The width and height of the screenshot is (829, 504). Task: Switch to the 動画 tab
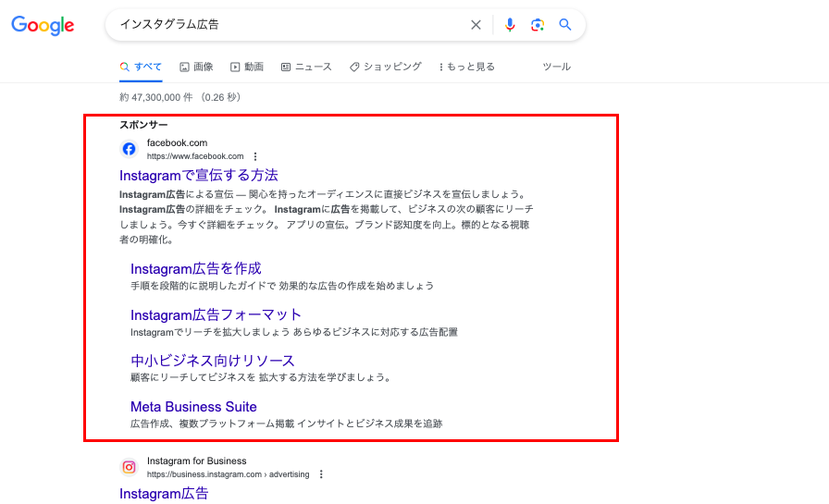pyautogui.click(x=247, y=67)
